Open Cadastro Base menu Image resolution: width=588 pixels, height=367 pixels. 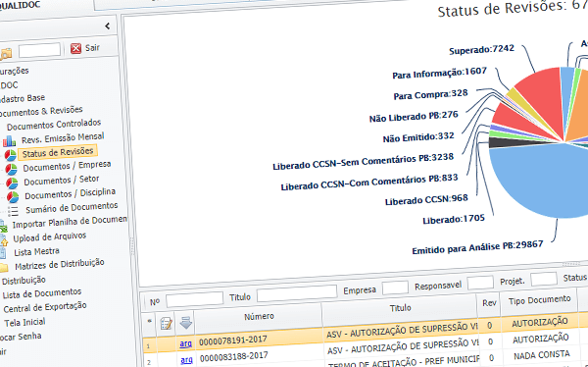[23, 99]
